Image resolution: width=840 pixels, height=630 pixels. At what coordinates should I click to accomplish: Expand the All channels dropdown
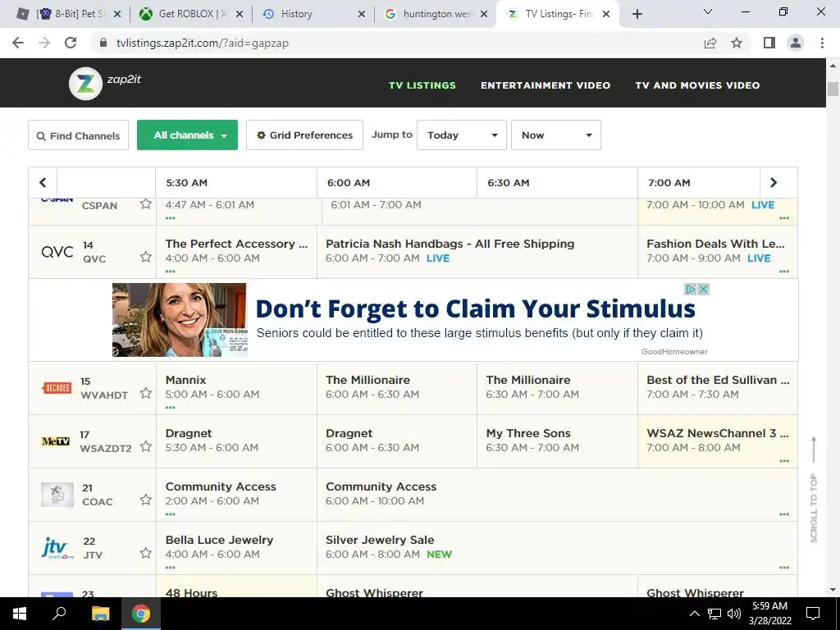188,135
